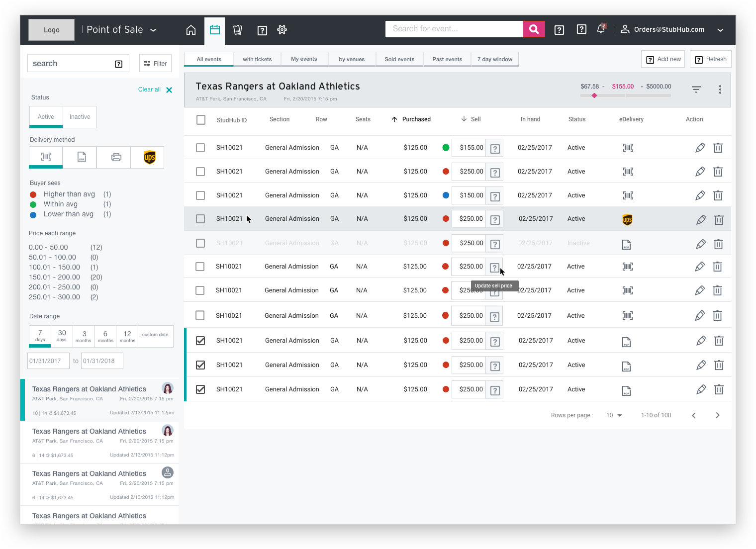756x549 pixels.
Task: Select barcode delivery method filter icon
Action: tap(46, 157)
